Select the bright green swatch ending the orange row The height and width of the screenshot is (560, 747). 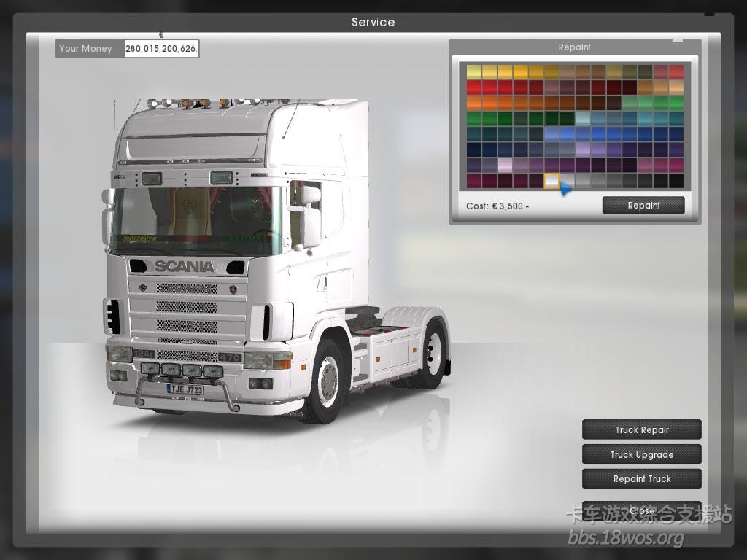(x=676, y=103)
